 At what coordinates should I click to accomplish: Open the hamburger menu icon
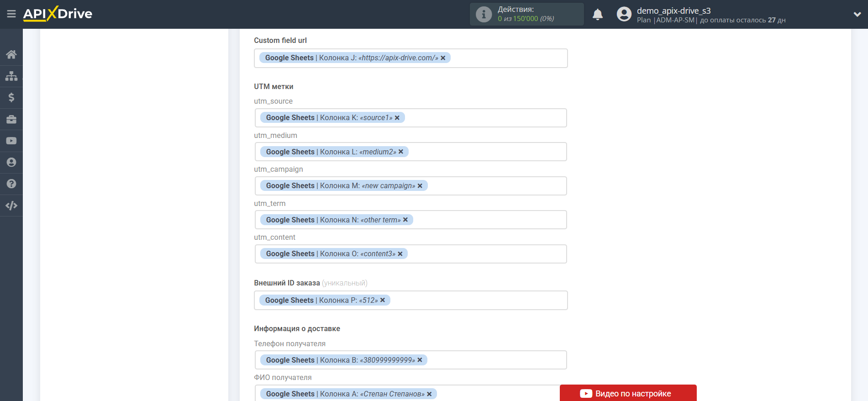[11, 14]
